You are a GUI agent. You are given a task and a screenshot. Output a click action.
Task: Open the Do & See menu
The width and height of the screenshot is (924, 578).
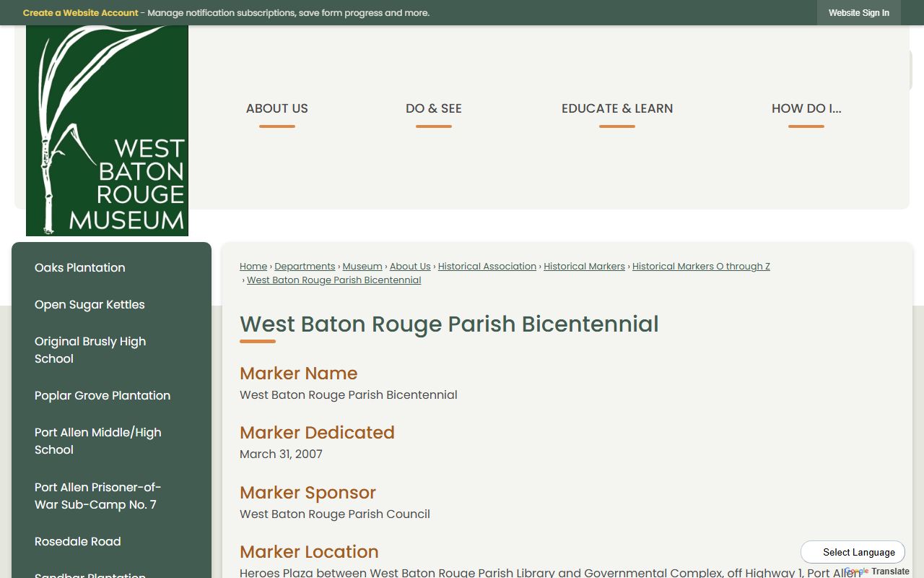point(434,108)
